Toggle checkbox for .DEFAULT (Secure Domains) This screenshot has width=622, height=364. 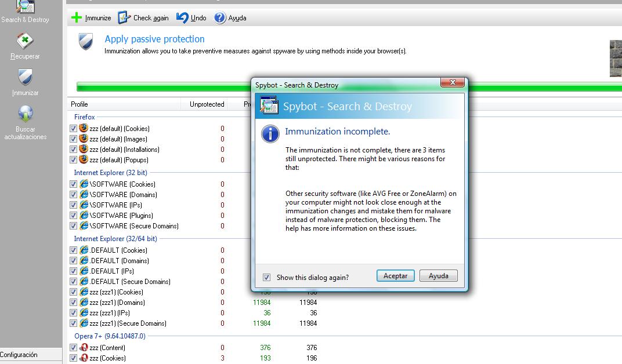tap(73, 282)
